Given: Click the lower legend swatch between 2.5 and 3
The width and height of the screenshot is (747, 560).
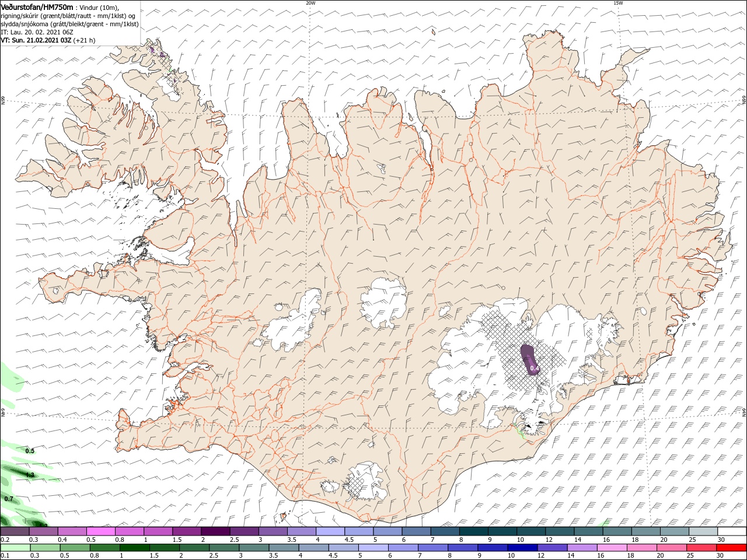Looking at the screenshot, I should click(x=224, y=548).
